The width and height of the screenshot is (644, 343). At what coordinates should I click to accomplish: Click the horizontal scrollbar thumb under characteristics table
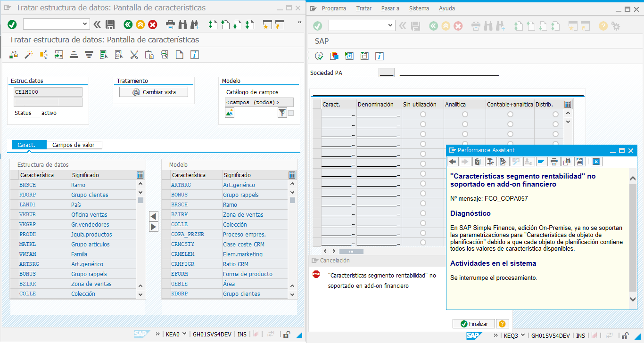tap(351, 252)
